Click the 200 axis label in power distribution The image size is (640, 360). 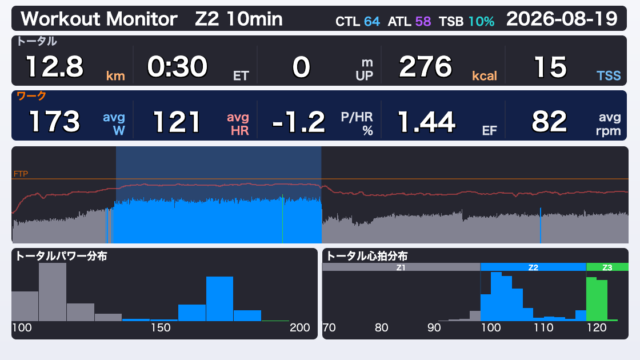300,327
